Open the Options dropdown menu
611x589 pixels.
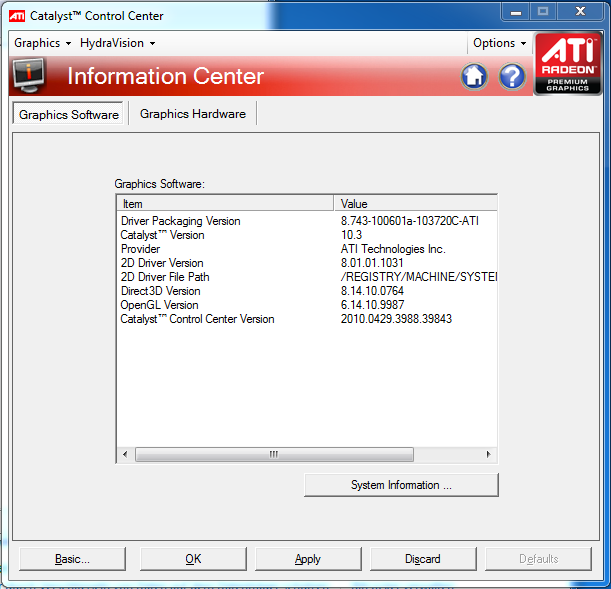tap(500, 43)
